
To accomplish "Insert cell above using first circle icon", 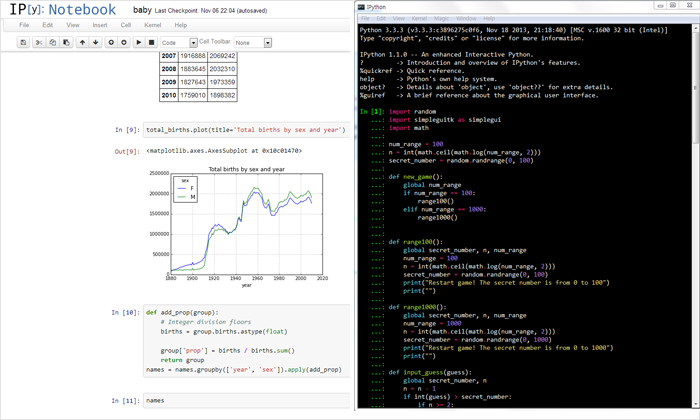I will coord(111,42).
